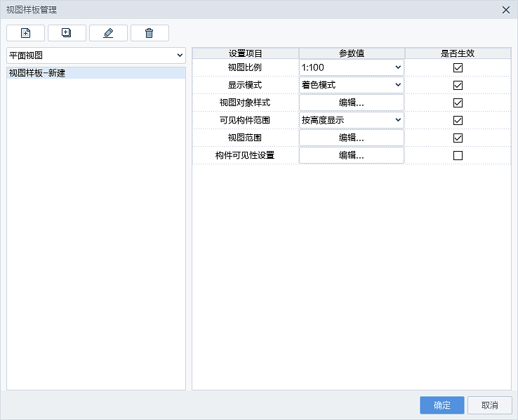
Task: Open the 1:100 view scale dropdown
Action: 352,67
